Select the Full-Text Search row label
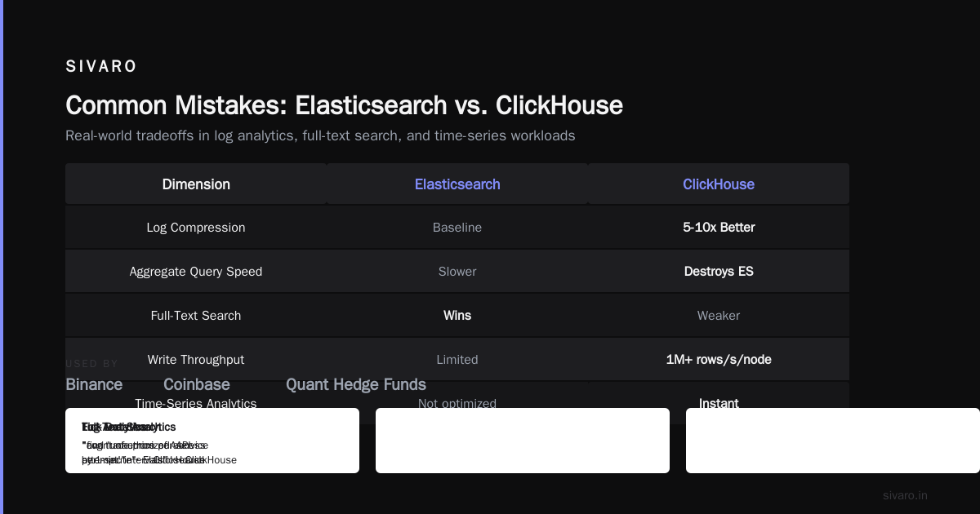This screenshot has height=514, width=980. (x=196, y=316)
